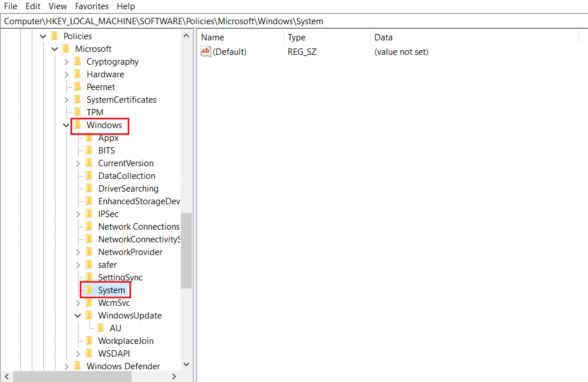This screenshot has width=588, height=382.
Task: Click the WcmSvc folder icon
Action: (90, 302)
